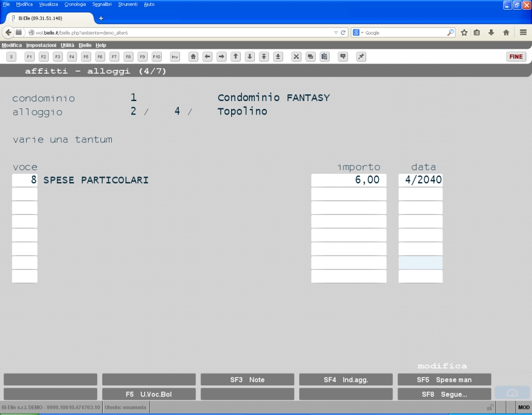Viewport: 532px width, 415px height.
Task: Open a new browser tab with plus
Action: click(x=100, y=18)
